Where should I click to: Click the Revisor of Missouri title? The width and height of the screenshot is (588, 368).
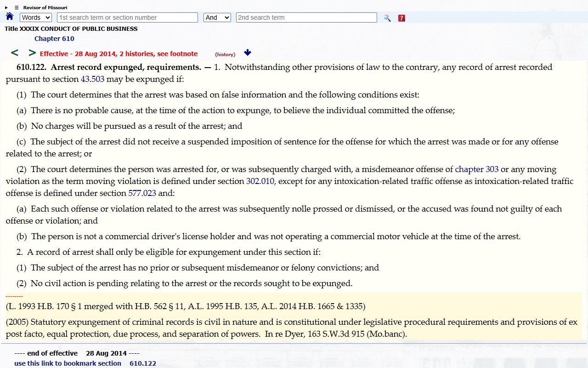45,7
